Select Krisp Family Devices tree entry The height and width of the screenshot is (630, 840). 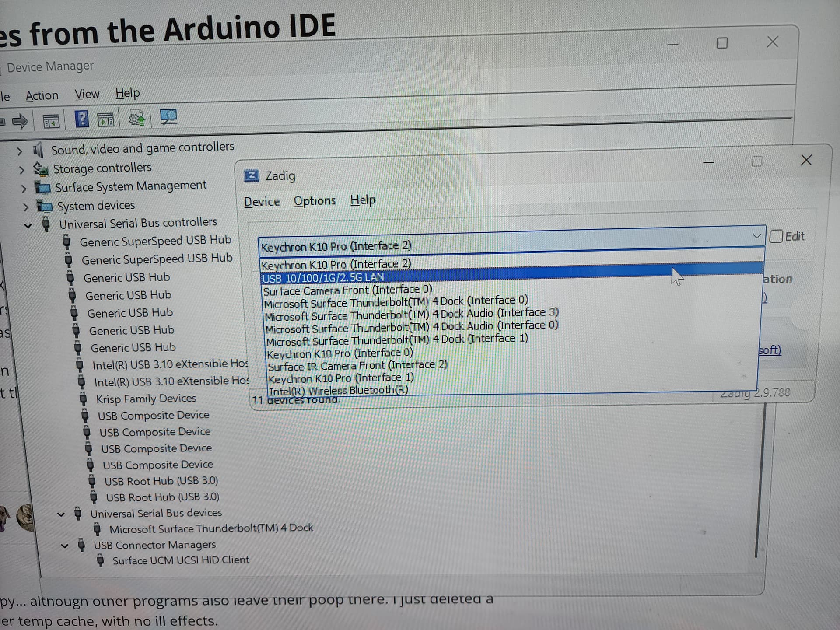pyautogui.click(x=146, y=399)
